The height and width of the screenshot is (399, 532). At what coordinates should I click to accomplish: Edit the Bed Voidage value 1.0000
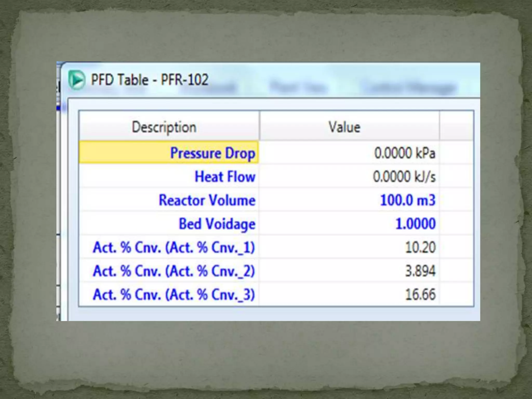[x=415, y=224]
